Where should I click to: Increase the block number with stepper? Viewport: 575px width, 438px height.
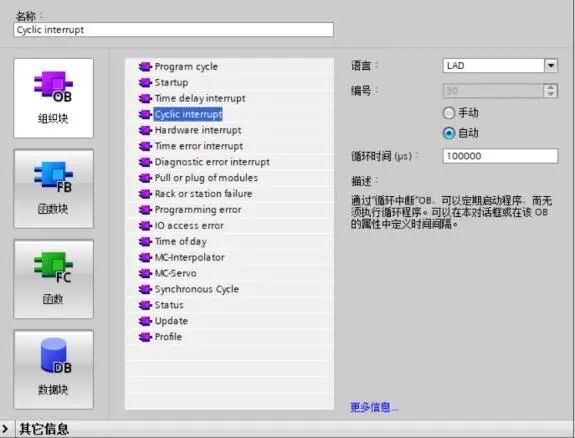click(550, 87)
